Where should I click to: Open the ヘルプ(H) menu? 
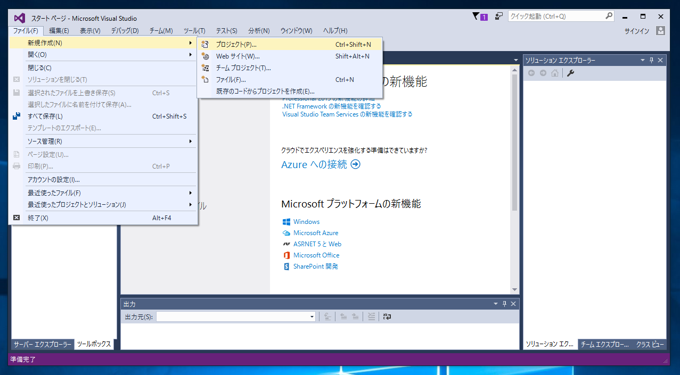[x=335, y=31]
